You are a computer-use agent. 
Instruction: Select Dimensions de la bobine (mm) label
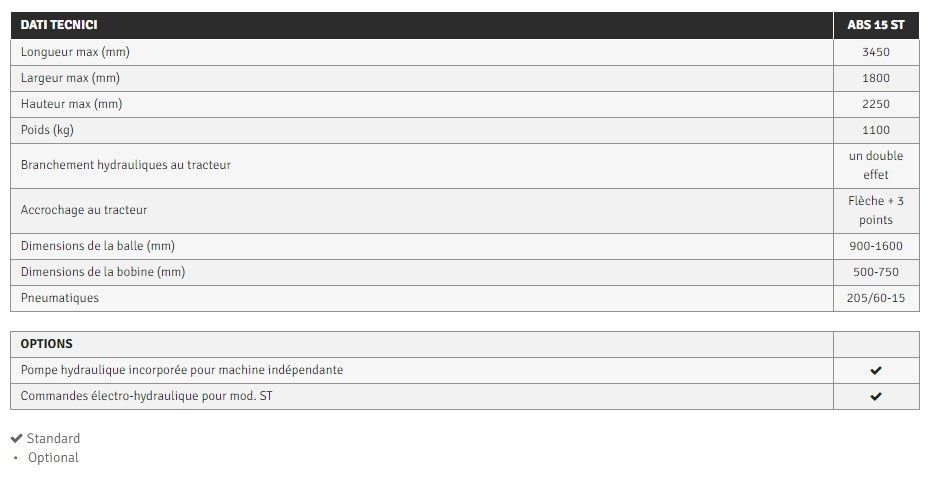103,272
